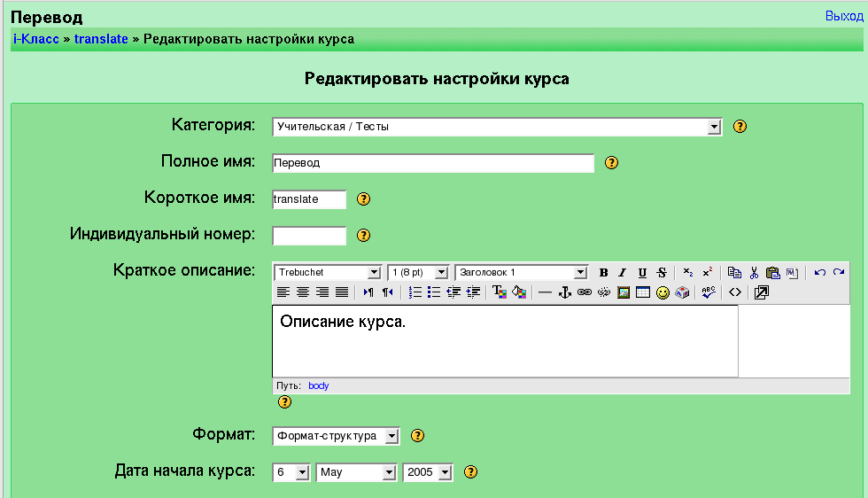
Task: Toggle HTML source view in editor
Action: 734,292
